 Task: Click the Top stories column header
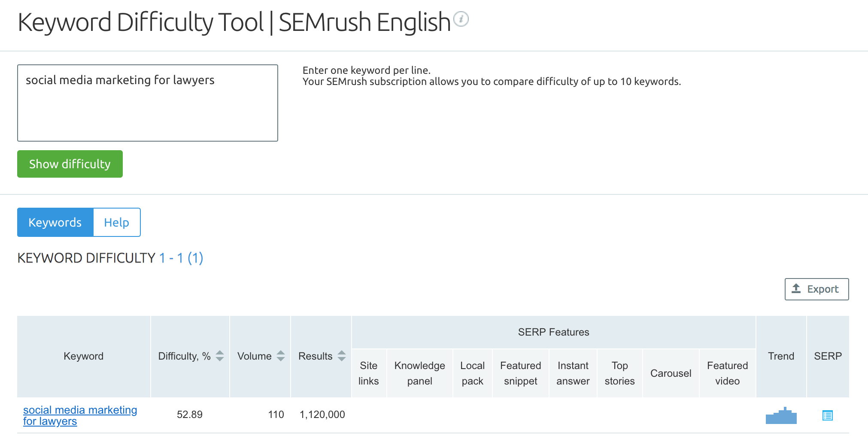(x=620, y=373)
